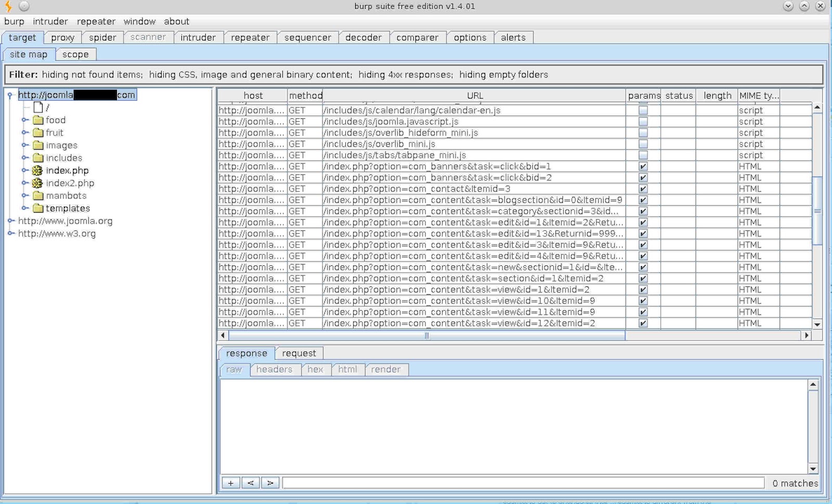Click the table horizontal scrollbar thumb
Viewport: 832px width, 504px height.
tap(426, 336)
